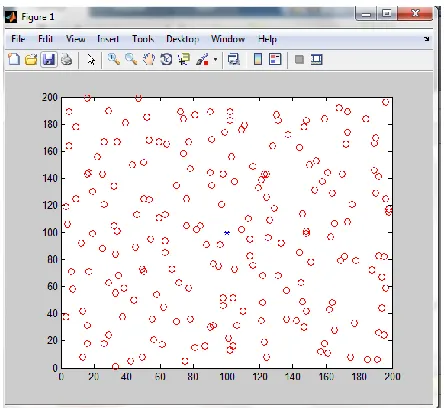Viewport: 444px width, 408px height.
Task: Select the Zoom Out magnifier tool
Action: click(x=131, y=60)
